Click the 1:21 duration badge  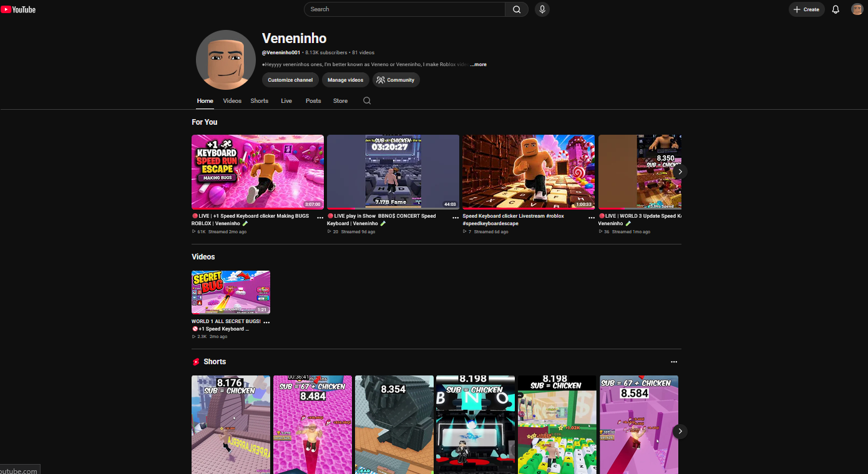(262, 309)
